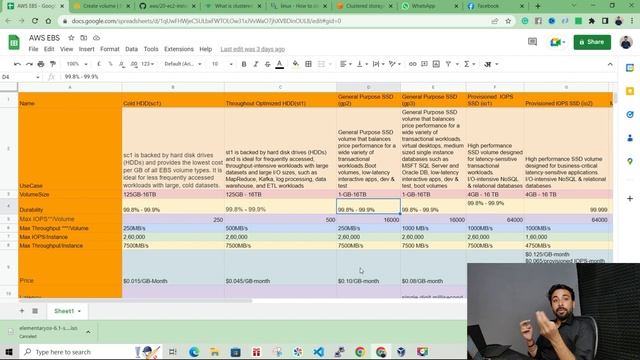Viewport: 640px width, 360px height.
Task: Open the Help menu
Action: click(206, 49)
